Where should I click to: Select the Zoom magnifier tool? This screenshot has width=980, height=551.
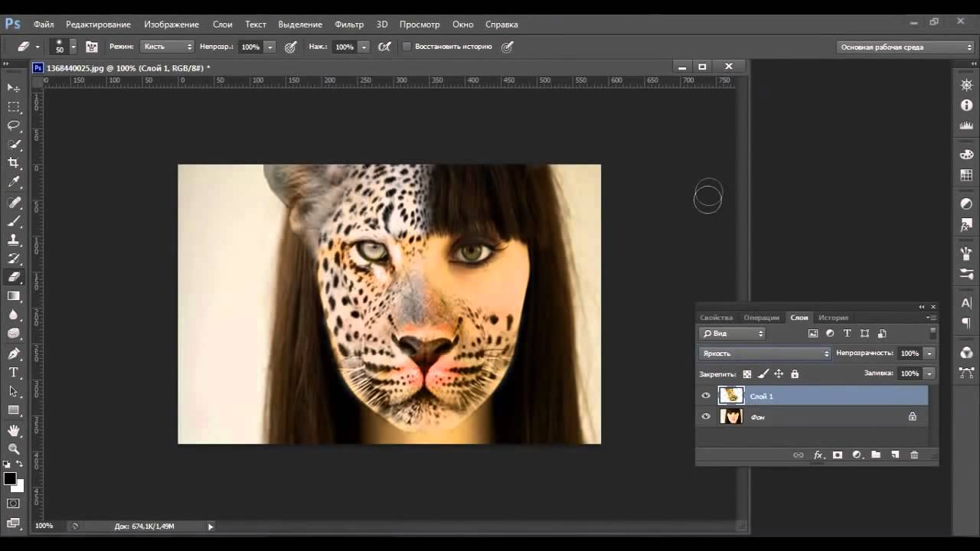click(14, 449)
